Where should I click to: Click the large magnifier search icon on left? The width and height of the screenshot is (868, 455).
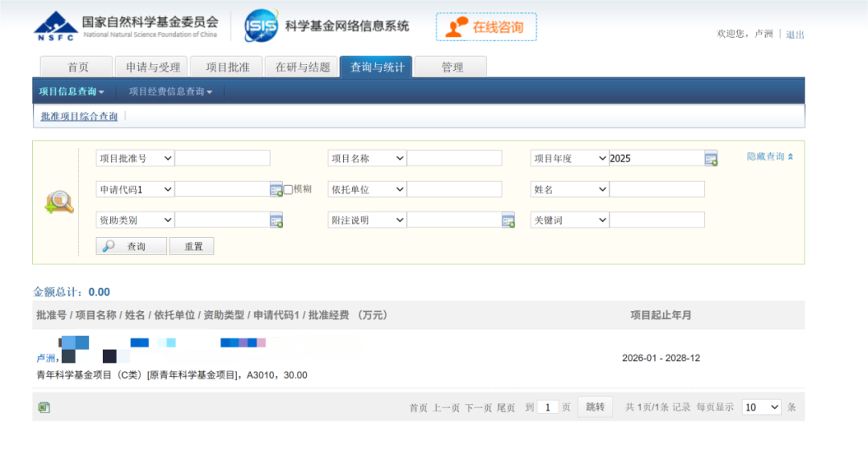pyautogui.click(x=59, y=203)
